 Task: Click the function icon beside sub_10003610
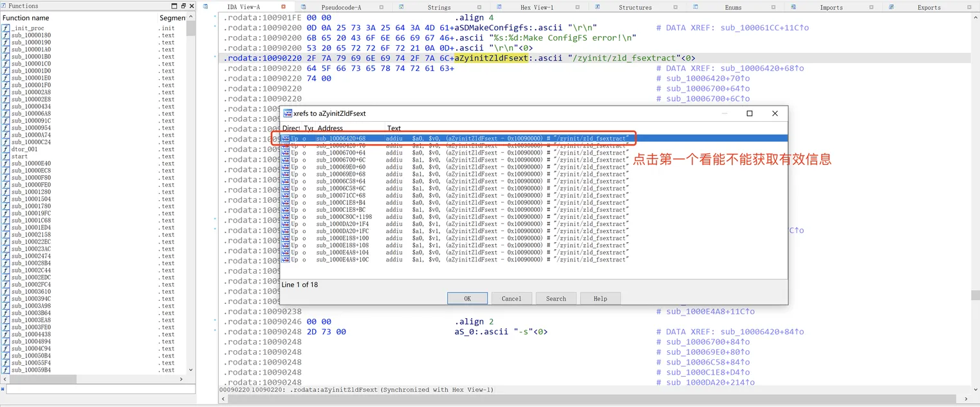click(6, 291)
